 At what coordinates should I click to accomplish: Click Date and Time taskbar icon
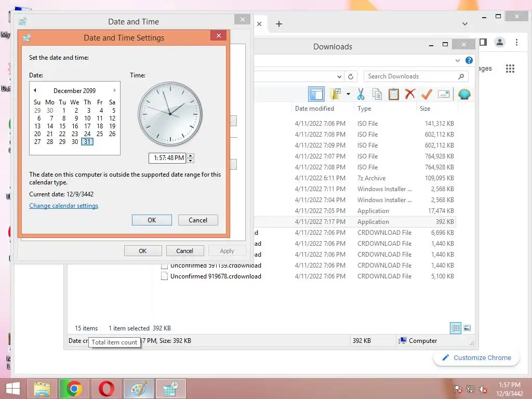click(170, 389)
